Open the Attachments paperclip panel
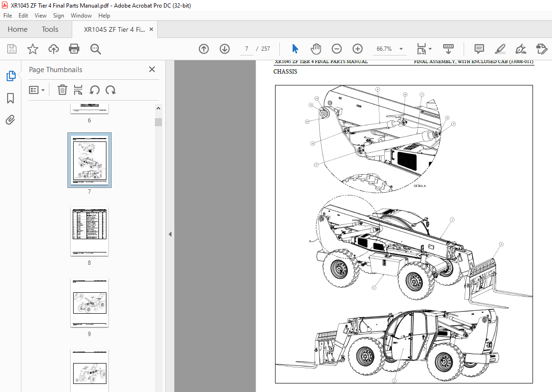This screenshot has width=552, height=392. tap(10, 120)
